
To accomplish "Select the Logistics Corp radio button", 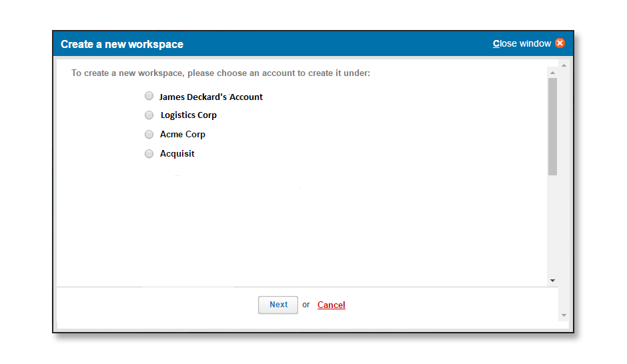I will (149, 115).
